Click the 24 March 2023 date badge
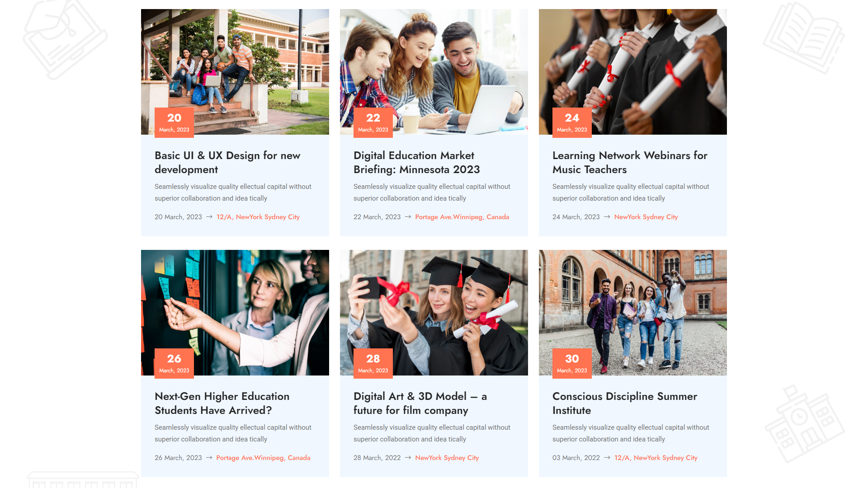Viewport: 868px width, 488px height. pos(572,122)
